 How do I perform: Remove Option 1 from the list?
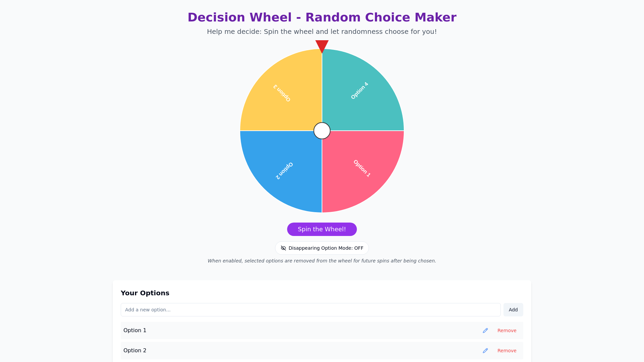[507, 330]
